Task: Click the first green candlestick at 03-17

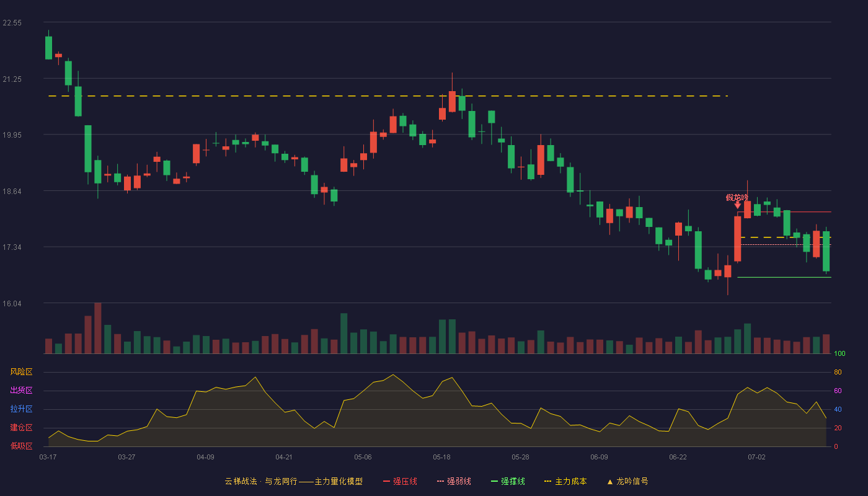Action: coord(48,48)
